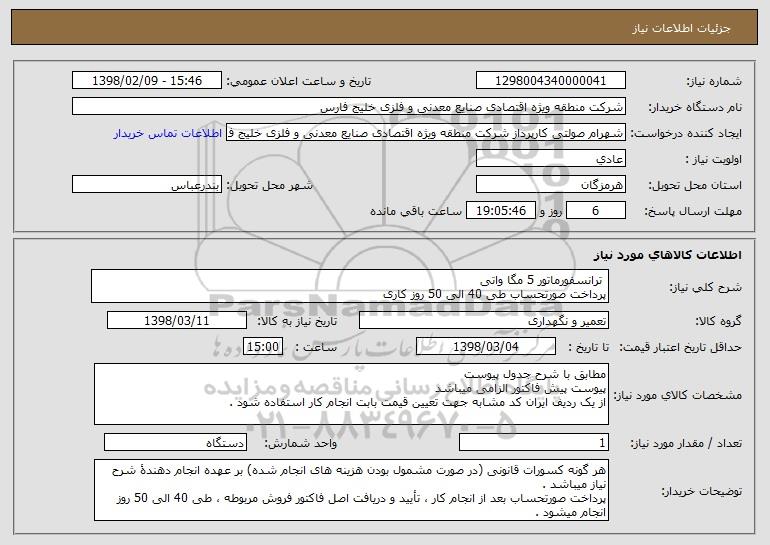Select the public announcement date field 1398/02/09 - 15:46
This screenshot has width=770, height=545.
coord(147,81)
